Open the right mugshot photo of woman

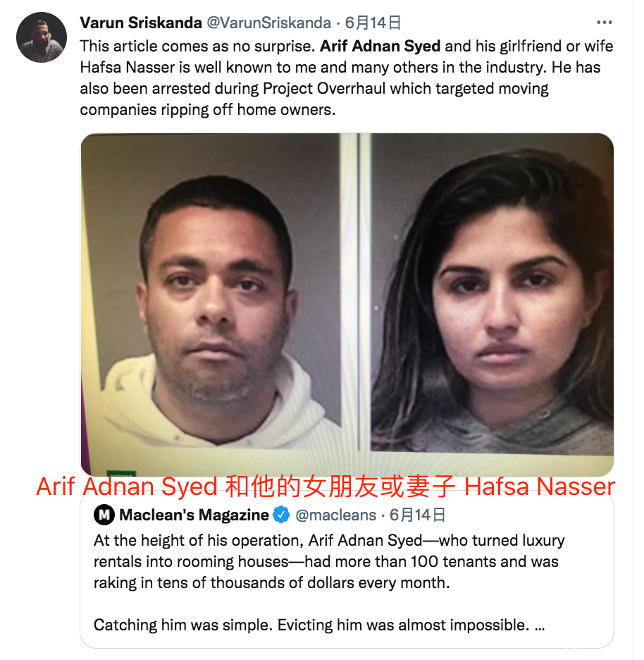(x=489, y=295)
